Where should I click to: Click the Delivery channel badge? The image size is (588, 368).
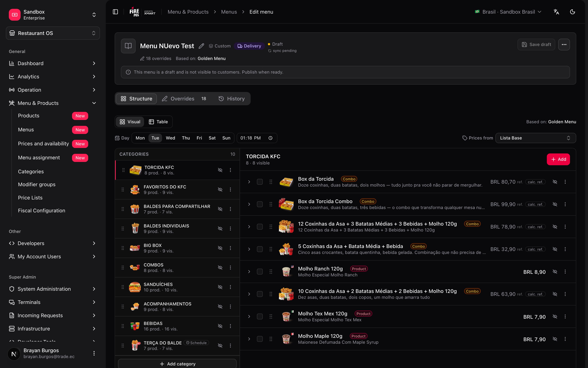(x=249, y=46)
